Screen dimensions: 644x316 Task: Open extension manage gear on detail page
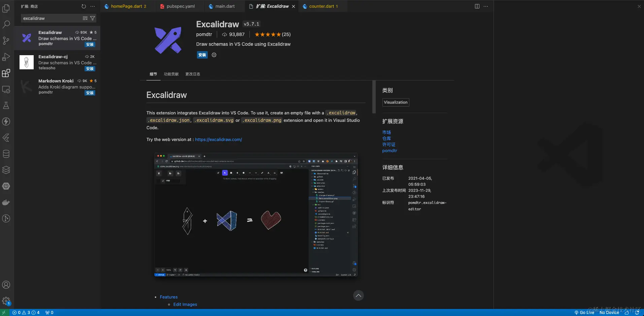coord(214,55)
